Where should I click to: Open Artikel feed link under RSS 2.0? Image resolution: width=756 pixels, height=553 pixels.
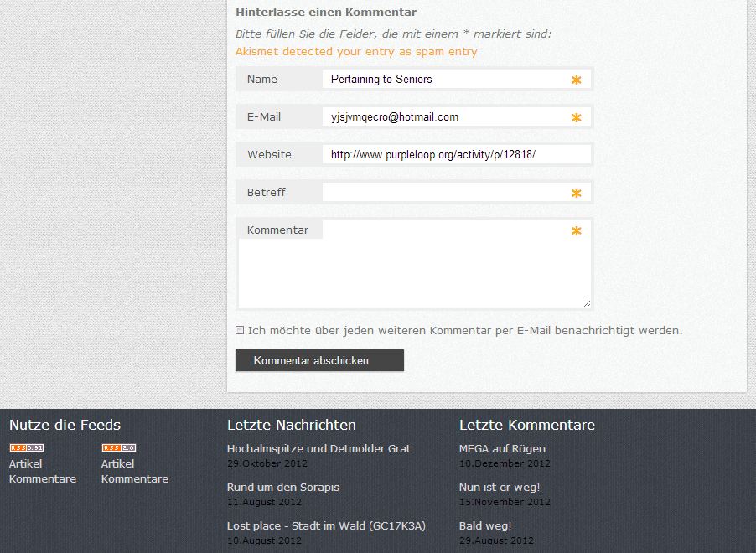pyautogui.click(x=117, y=463)
